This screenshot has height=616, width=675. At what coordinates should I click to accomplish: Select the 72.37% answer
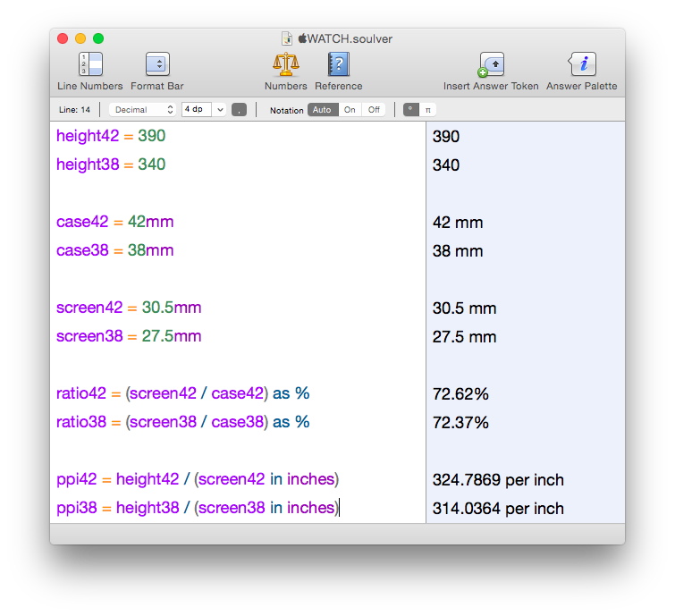coord(460,423)
